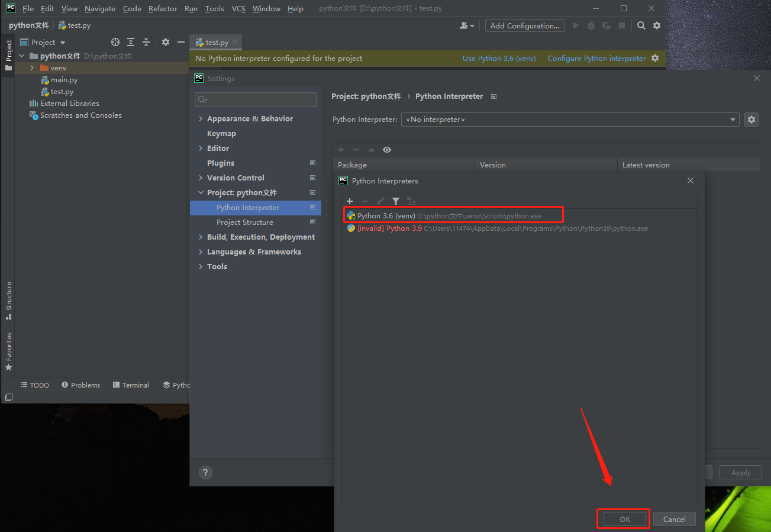Click the Apply button in Settings
This screenshot has height=532, width=771.
(741, 472)
